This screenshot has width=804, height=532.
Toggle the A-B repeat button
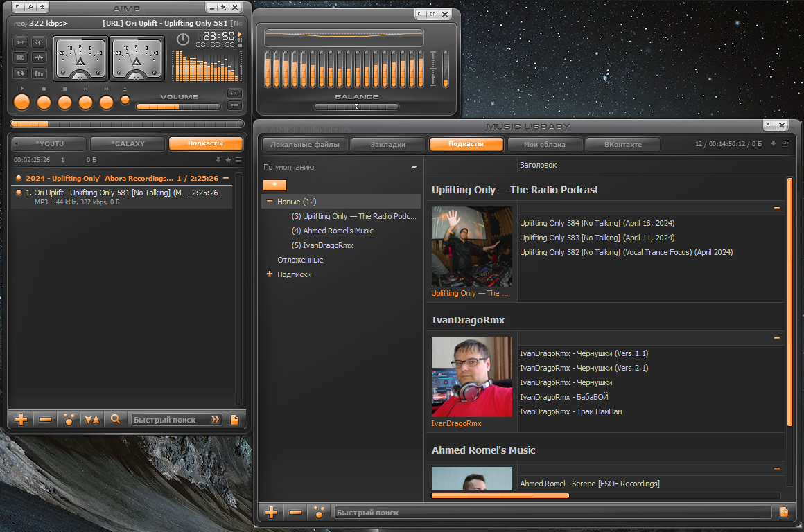coord(21,42)
